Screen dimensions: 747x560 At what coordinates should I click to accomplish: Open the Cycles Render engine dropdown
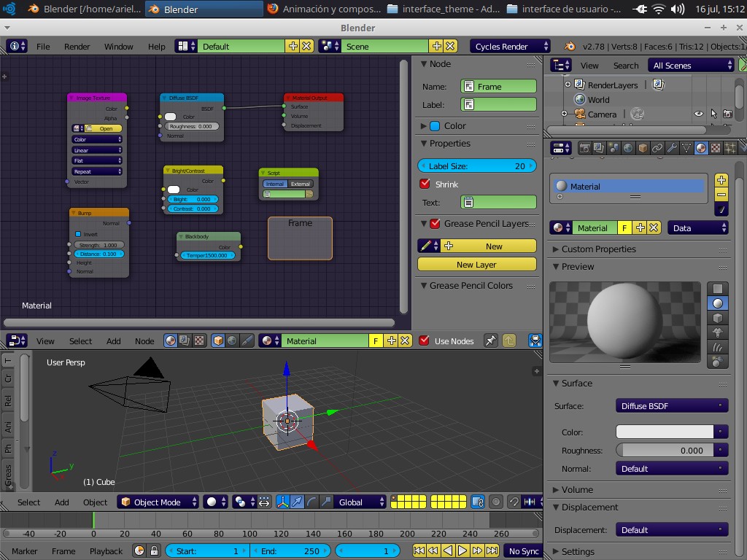(x=509, y=45)
